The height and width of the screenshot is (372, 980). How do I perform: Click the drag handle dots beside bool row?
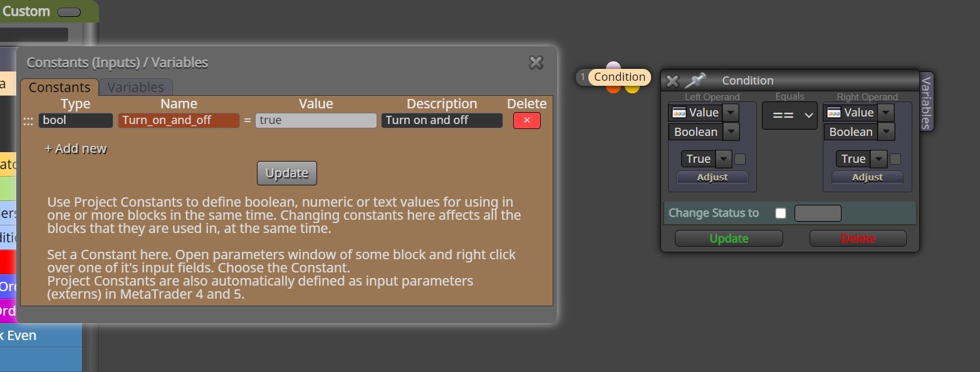click(x=28, y=121)
